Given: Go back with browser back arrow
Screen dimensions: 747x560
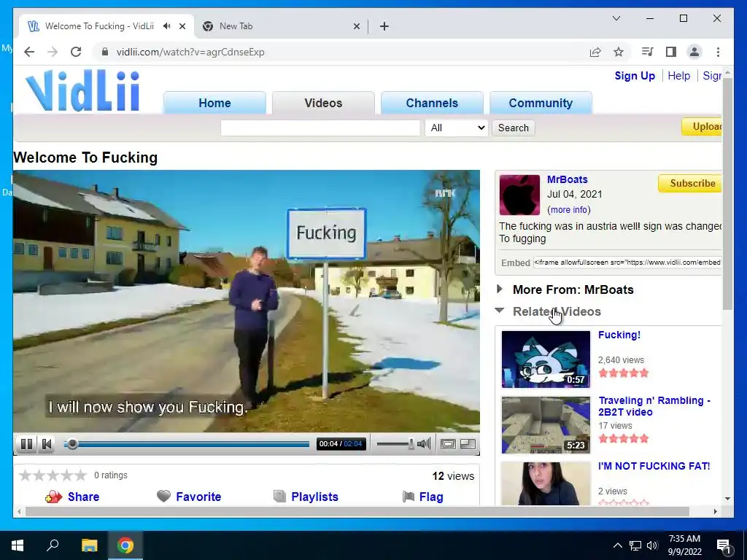Looking at the screenshot, I should click(x=29, y=52).
